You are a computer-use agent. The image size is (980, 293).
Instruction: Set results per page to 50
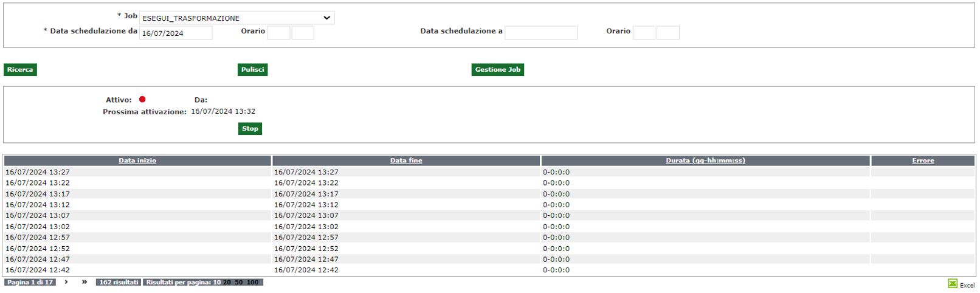238,282
